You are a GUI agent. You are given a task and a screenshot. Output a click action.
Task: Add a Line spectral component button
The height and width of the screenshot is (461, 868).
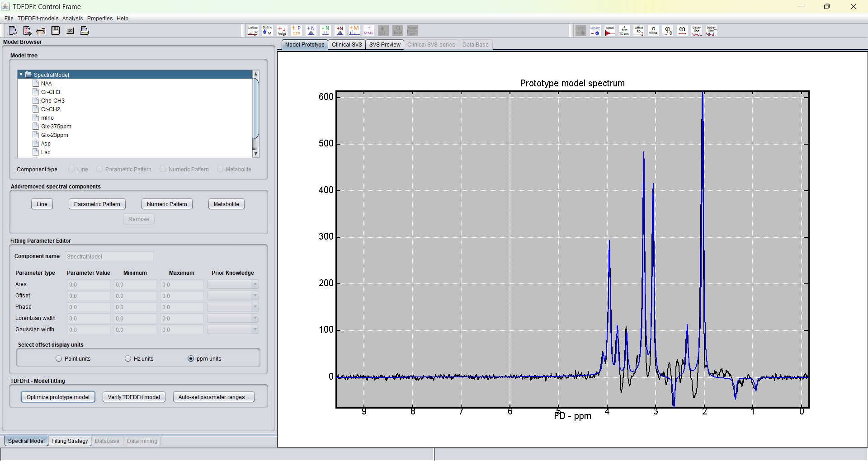pos(42,204)
